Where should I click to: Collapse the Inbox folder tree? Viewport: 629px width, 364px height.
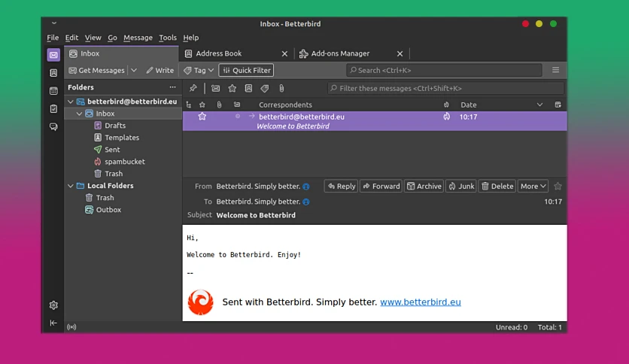click(80, 114)
